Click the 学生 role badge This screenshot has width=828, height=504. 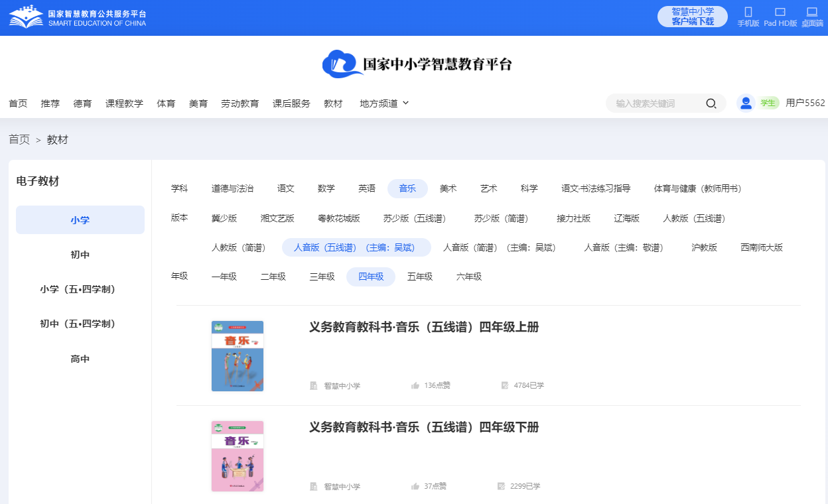pos(768,103)
